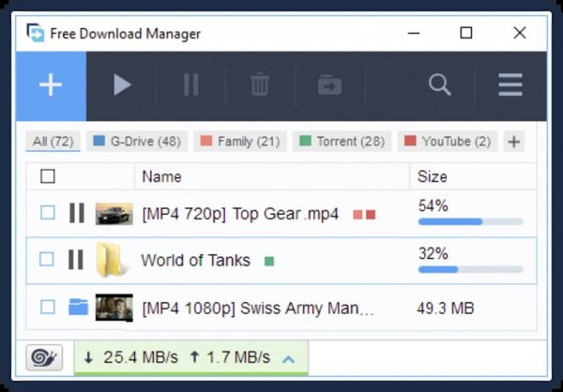Open folder of Swiss Army Man file
563x392 pixels.
coord(78,308)
